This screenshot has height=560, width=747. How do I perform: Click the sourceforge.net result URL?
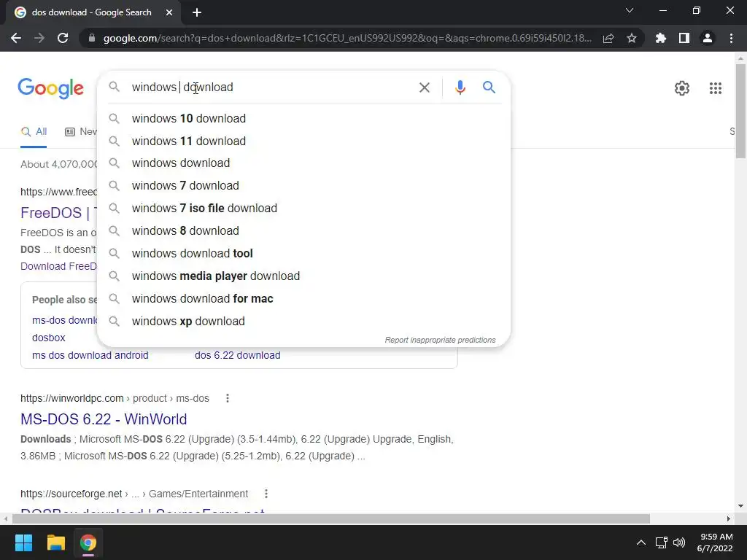[134, 494]
